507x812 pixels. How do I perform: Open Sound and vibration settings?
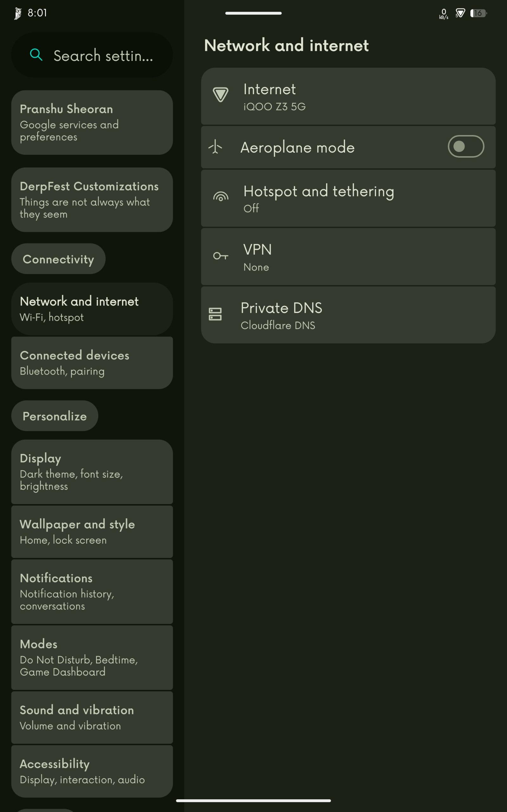(x=92, y=717)
